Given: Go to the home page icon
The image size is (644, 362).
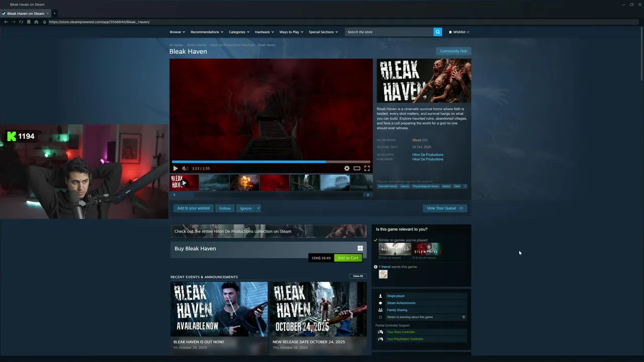Looking at the screenshot, I should coord(36,22).
